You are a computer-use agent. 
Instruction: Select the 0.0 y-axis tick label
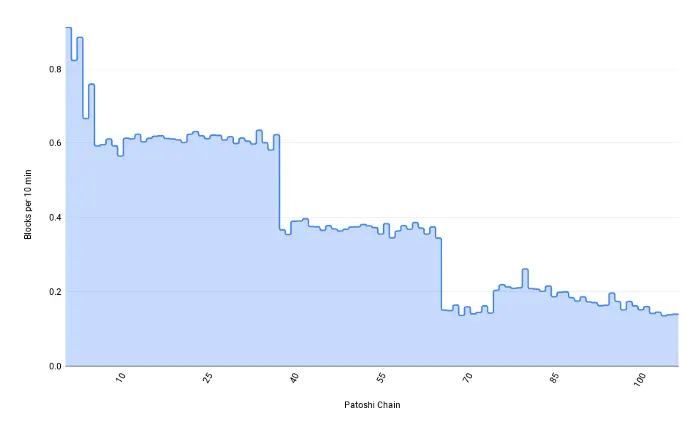pos(53,366)
